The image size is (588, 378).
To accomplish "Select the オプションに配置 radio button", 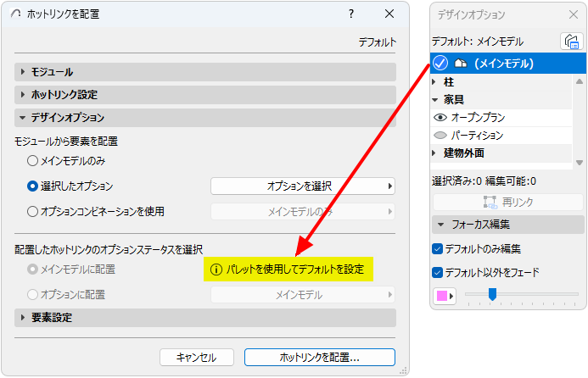I will (x=32, y=295).
